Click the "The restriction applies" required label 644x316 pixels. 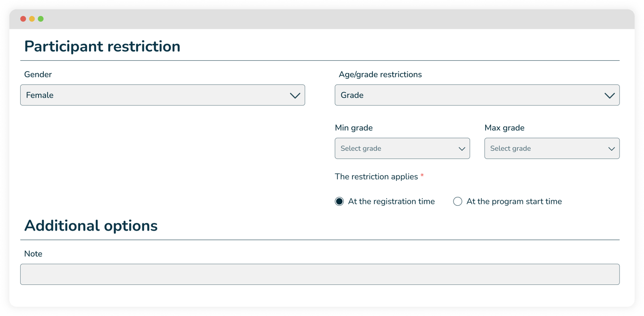click(x=376, y=177)
